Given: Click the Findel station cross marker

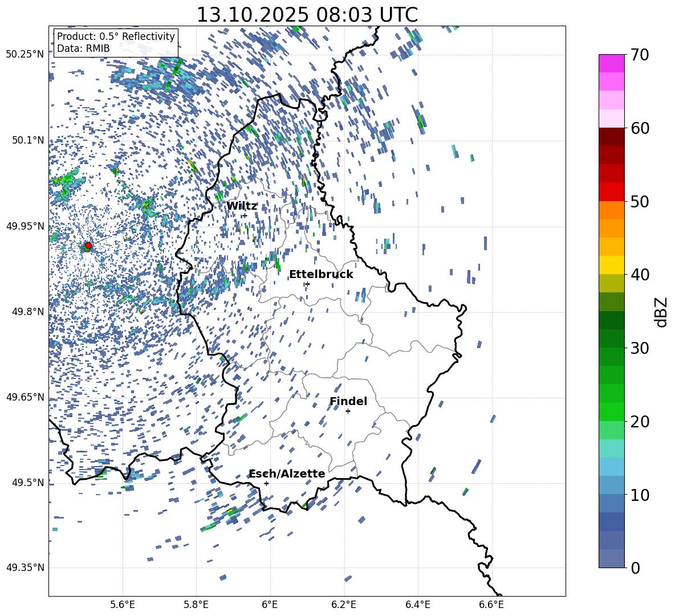Looking at the screenshot, I should (x=348, y=411).
